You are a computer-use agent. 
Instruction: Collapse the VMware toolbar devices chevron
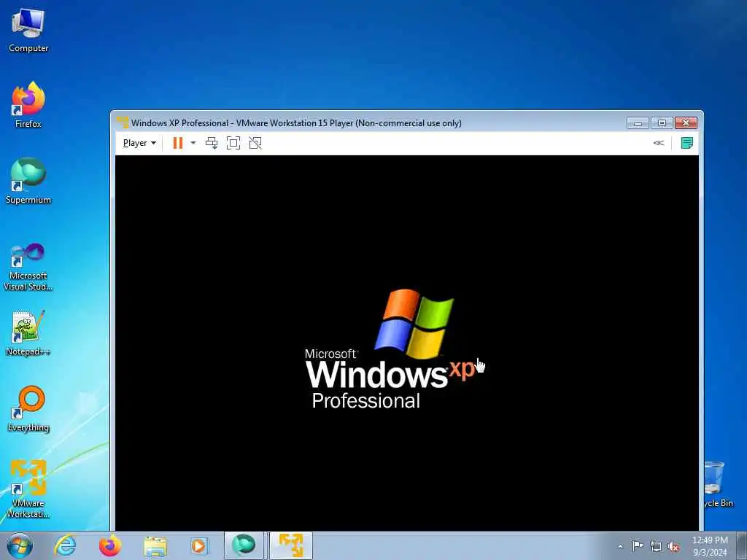[659, 143]
